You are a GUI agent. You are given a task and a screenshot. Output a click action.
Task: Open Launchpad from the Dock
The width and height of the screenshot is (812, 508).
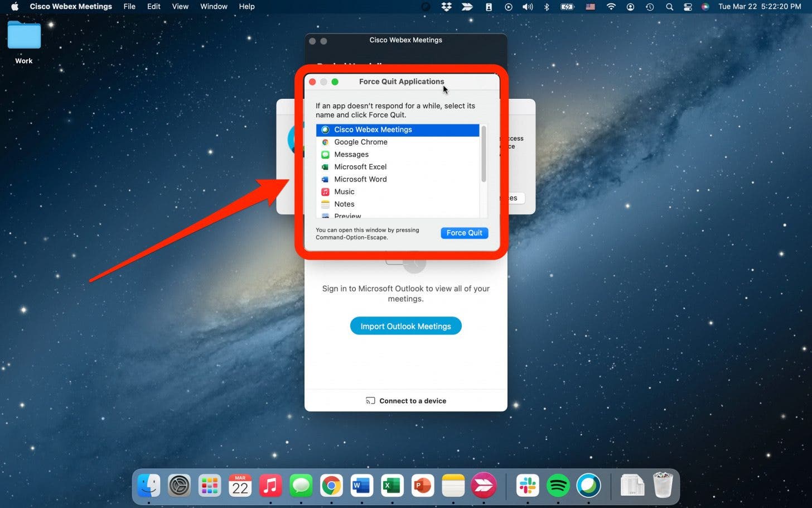[210, 486]
